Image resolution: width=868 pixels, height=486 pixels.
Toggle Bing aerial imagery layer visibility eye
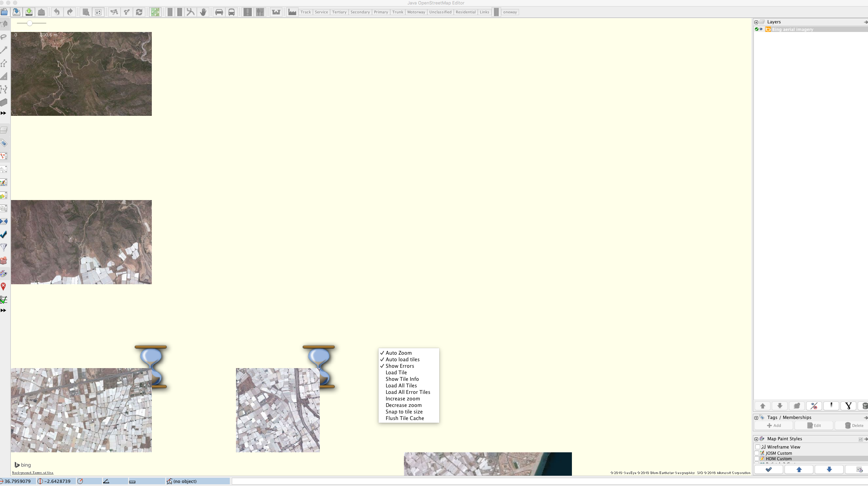[761, 29]
